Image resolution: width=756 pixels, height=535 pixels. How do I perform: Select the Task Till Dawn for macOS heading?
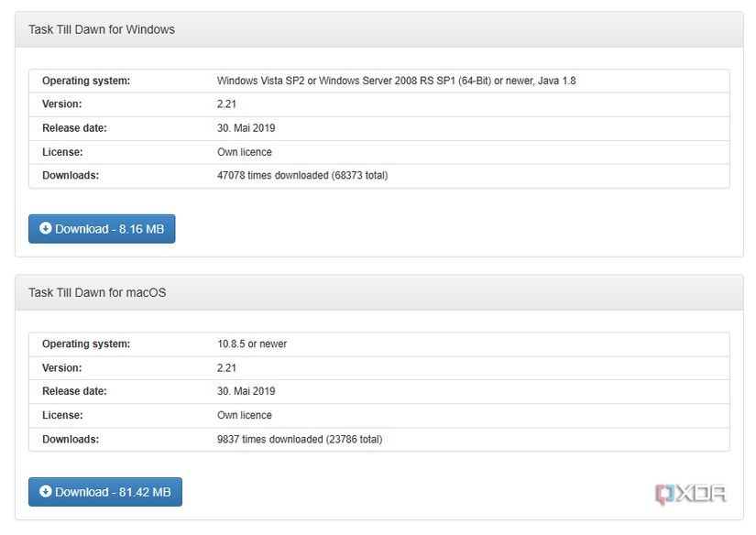tap(97, 292)
